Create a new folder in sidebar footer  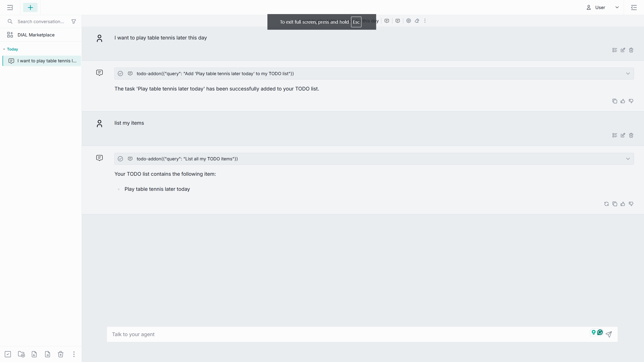tap(21, 354)
